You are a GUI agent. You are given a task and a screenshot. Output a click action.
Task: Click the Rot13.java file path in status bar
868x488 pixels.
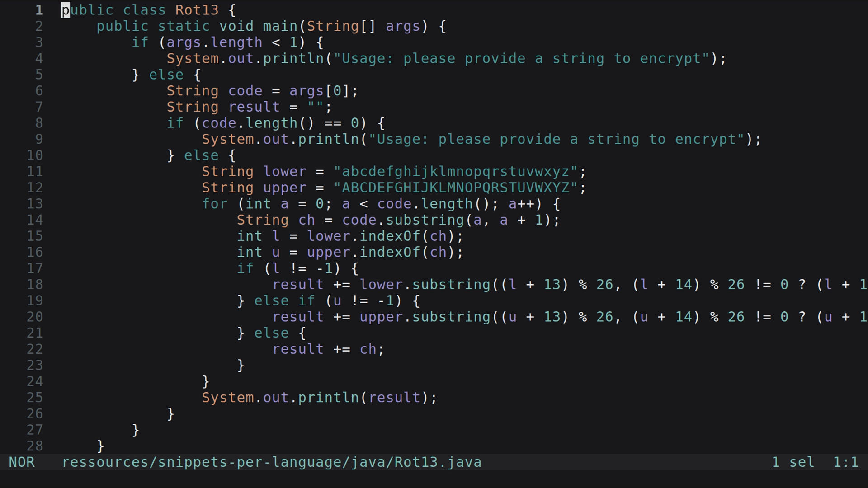point(271,462)
